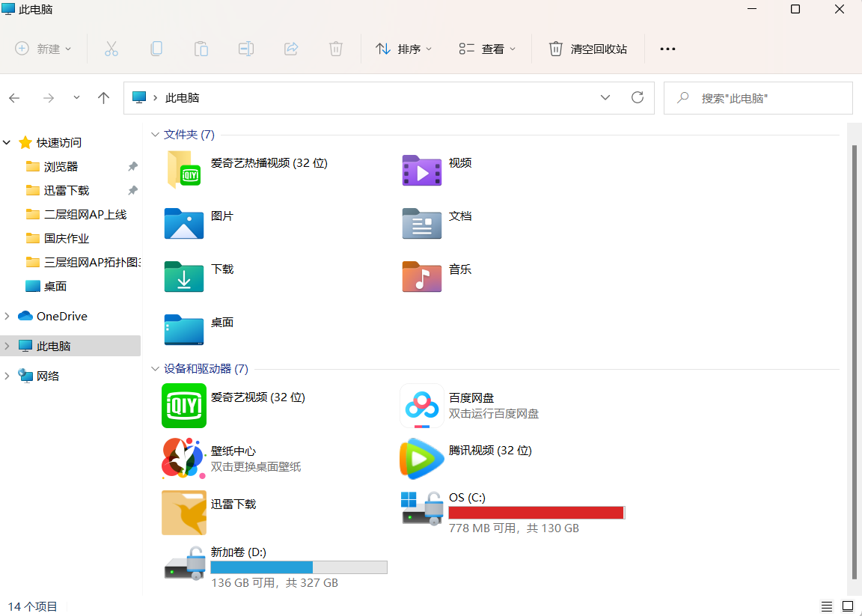Click text 136 GB 可用, 共 327 GB
The image size is (862, 616).
click(275, 582)
